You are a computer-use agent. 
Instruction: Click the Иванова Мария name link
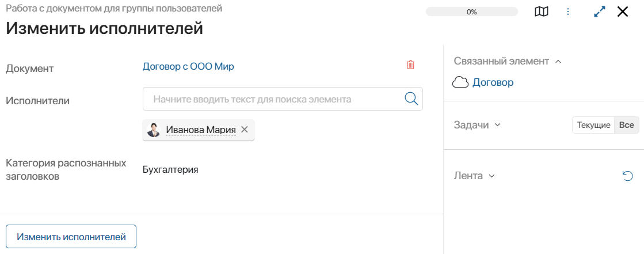(201, 130)
